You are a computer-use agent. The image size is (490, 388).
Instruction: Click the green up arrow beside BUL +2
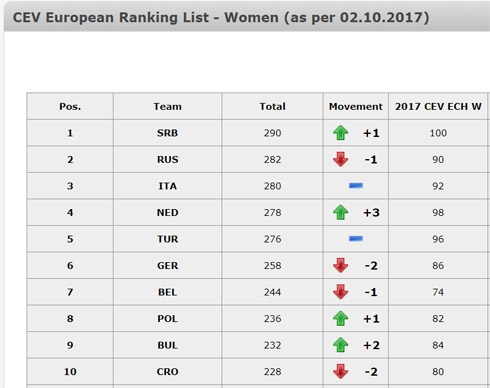341,345
